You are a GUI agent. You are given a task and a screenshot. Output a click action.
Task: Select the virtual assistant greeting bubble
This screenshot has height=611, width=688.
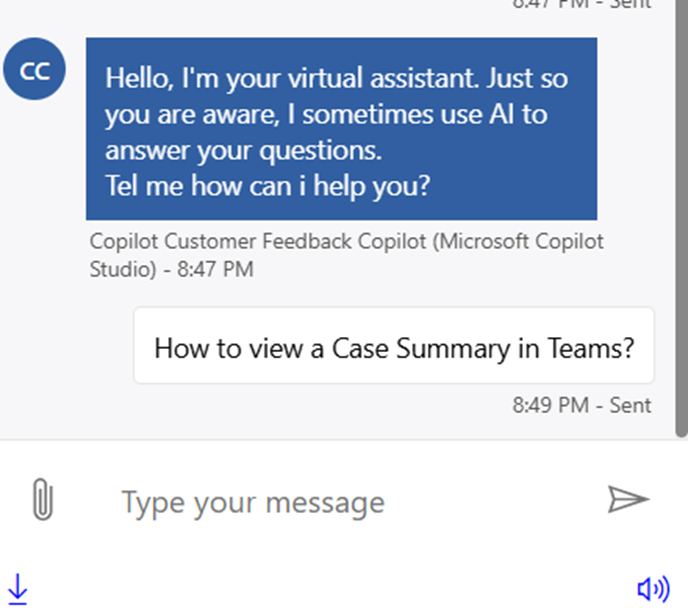[341, 129]
